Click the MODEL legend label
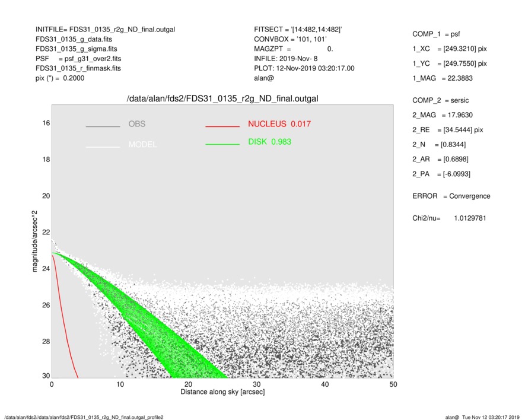The height and width of the screenshot is (420, 525). point(142,145)
